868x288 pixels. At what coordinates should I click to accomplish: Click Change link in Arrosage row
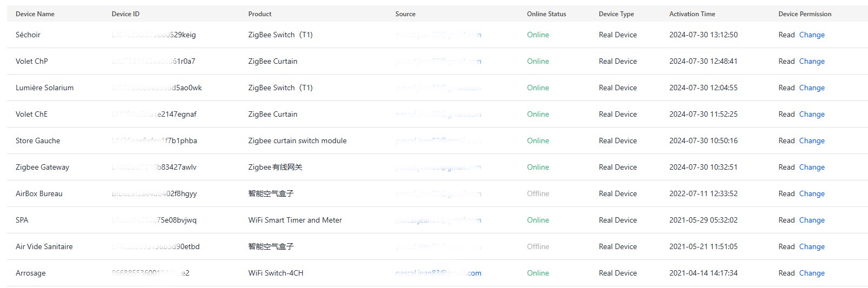[x=811, y=273]
